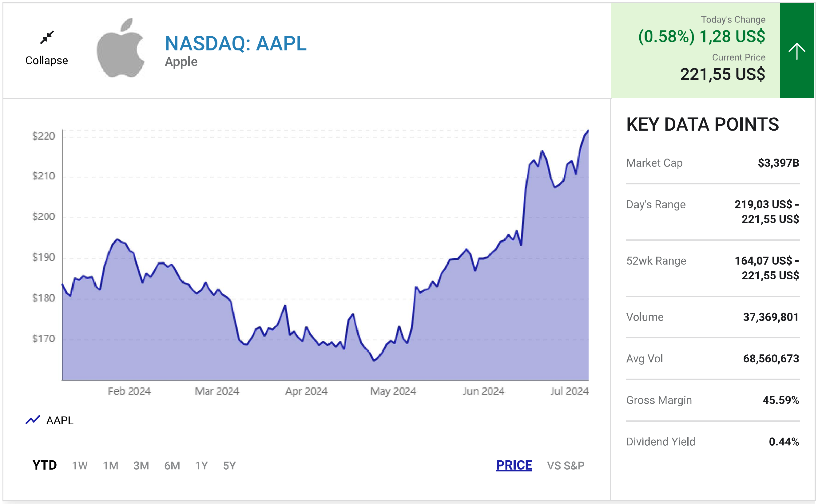Screen dimensions: 818x504
Task: Click Market Cap value $3,397B
Action: pos(778,163)
